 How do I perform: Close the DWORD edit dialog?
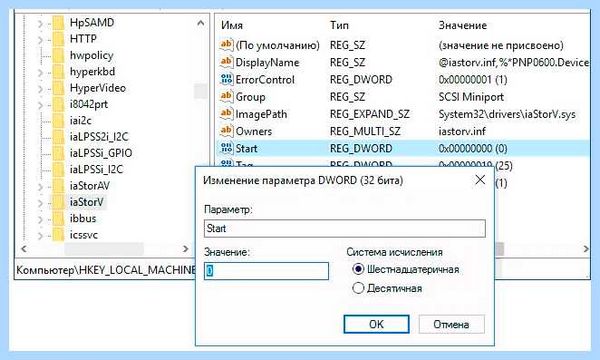pyautogui.click(x=480, y=180)
